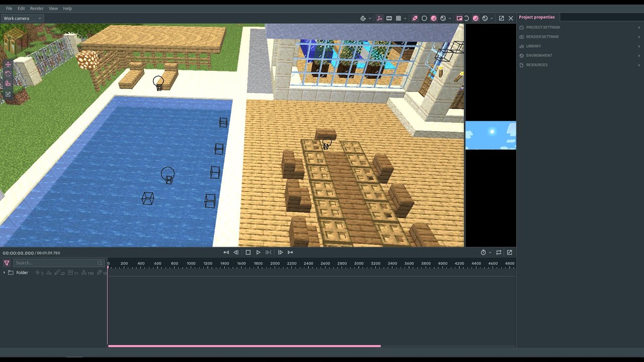The image size is (644, 362).
Task: Toggle the viewport grid icon
Action: 398,18
